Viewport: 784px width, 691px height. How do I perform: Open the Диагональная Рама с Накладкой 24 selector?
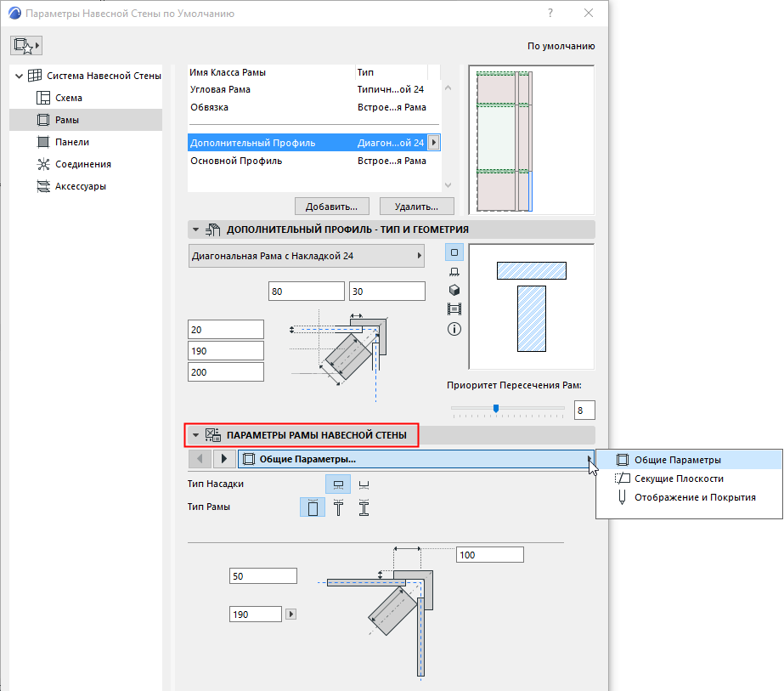(x=306, y=256)
